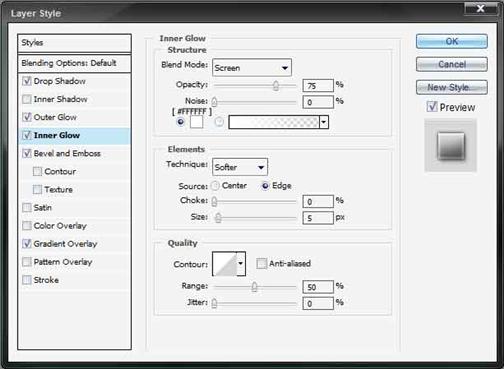Image resolution: width=504 pixels, height=369 pixels.
Task: Click the Choke slider handle
Action: click(214, 201)
